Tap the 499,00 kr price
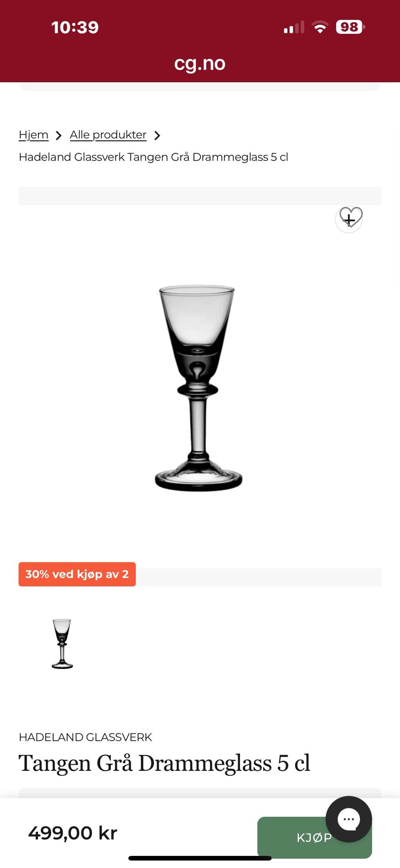This screenshot has width=400, height=868. [x=72, y=833]
